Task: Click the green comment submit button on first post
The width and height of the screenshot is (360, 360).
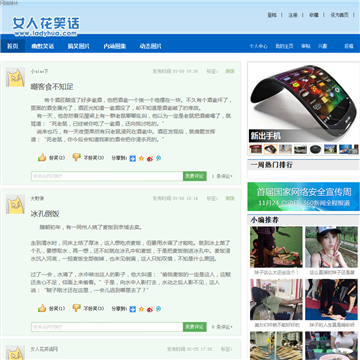Action: [x=195, y=176]
